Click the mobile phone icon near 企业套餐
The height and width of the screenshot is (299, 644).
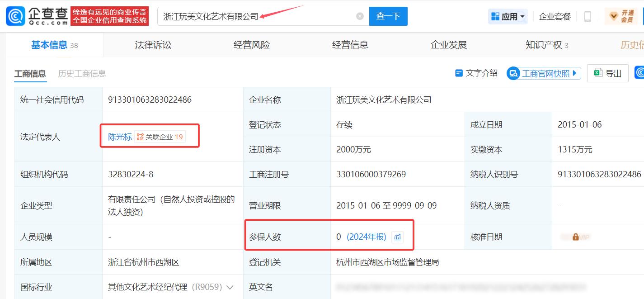pyautogui.click(x=588, y=16)
